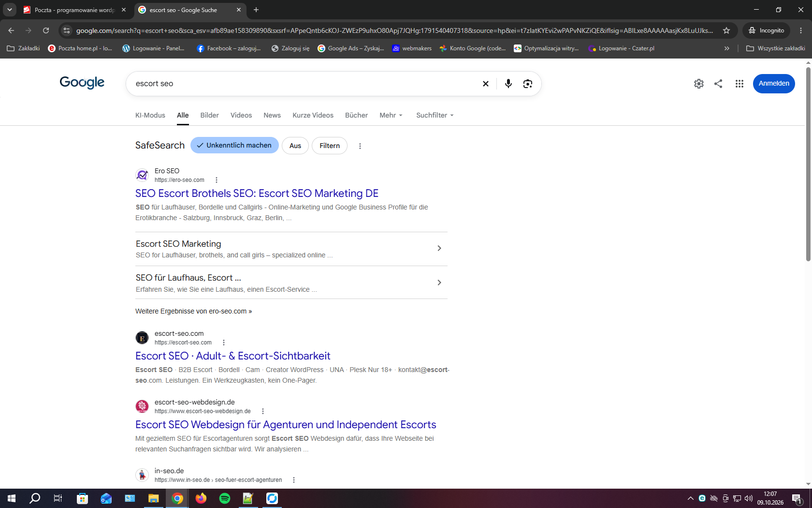Open more options next to escort-seo.com URL
This screenshot has width=812, height=508.
pos(224,343)
